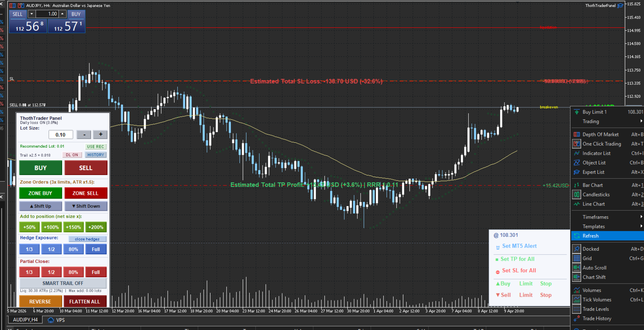Switch to AUDJPY,H4 chart tab
644x330 pixels.
click(25, 320)
